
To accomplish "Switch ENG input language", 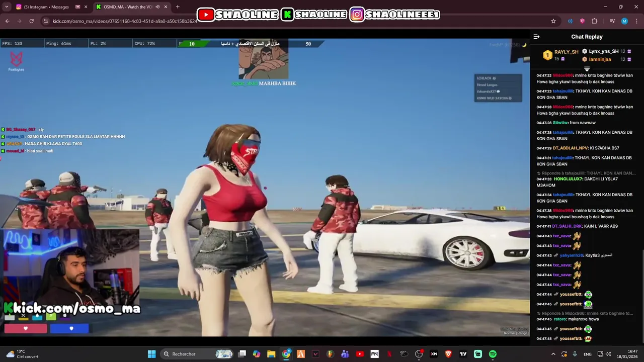I will (x=587, y=354).
